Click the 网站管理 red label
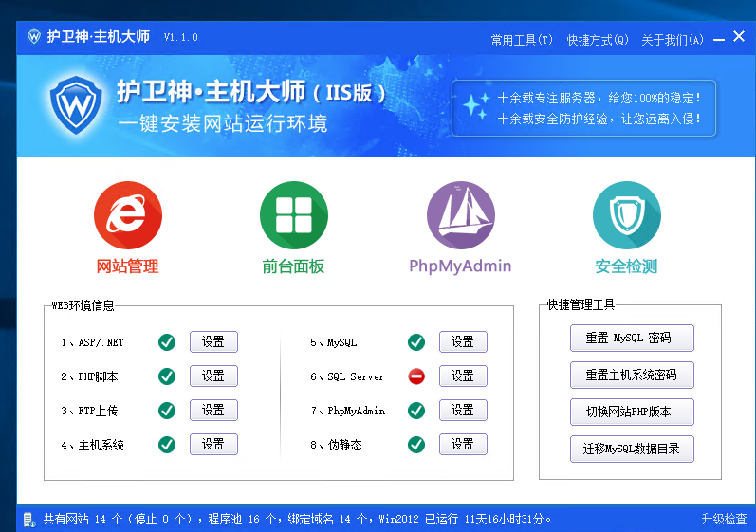Screen dimensions: 756x532 [127, 266]
